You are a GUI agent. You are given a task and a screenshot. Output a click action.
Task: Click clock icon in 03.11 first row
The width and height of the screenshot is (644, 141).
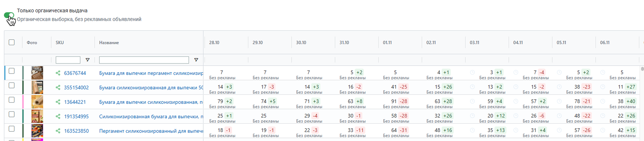click(472, 72)
